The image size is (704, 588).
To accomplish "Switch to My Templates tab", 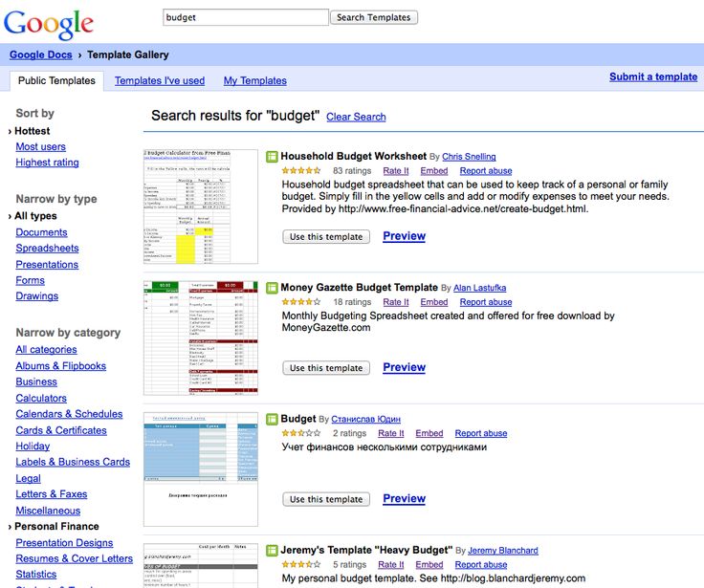I will [x=255, y=81].
